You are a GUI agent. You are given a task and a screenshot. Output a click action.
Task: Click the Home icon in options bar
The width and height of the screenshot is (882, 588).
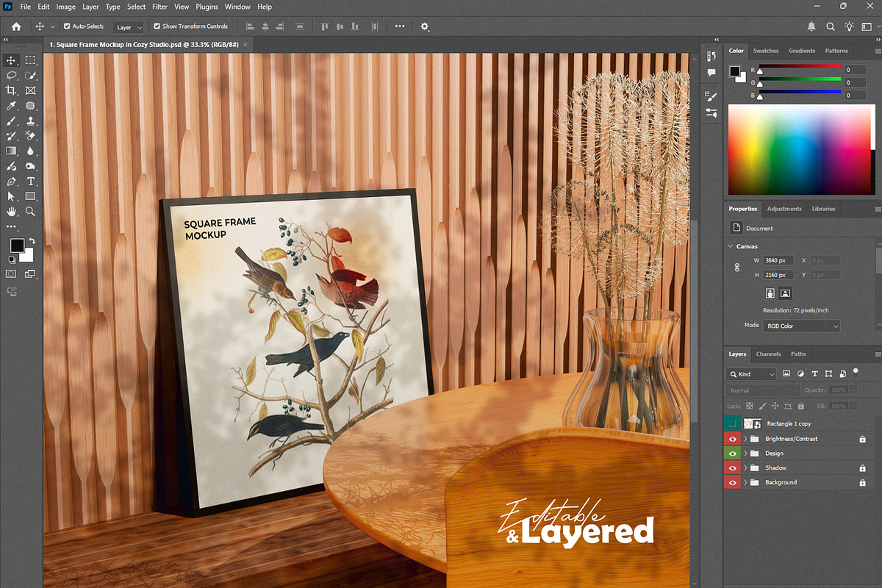pyautogui.click(x=16, y=26)
